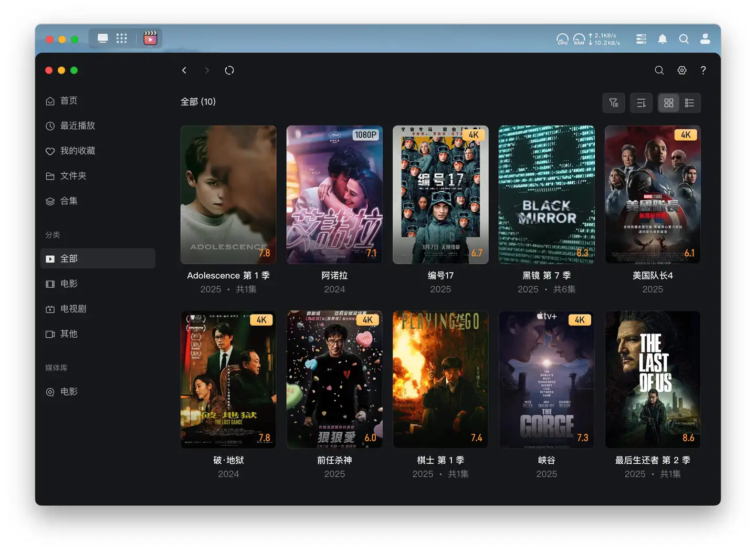Check the CPU usage indicator
Image resolution: width=756 pixels, height=552 pixels.
coord(562,39)
